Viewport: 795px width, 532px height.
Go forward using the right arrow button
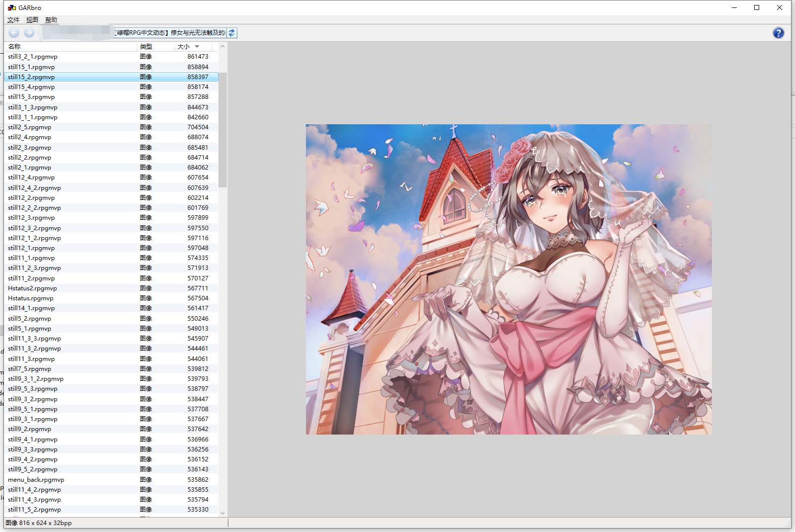[29, 33]
